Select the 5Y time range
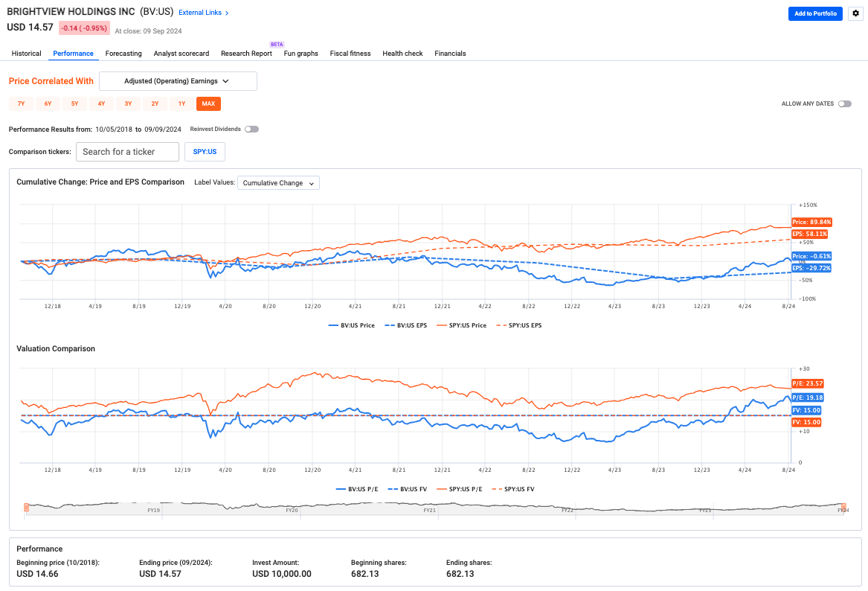868x591 pixels. 74,103
